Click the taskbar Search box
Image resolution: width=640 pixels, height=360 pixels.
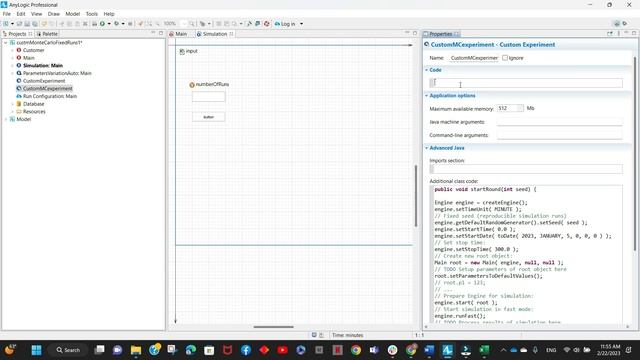pyautogui.click(x=68, y=350)
